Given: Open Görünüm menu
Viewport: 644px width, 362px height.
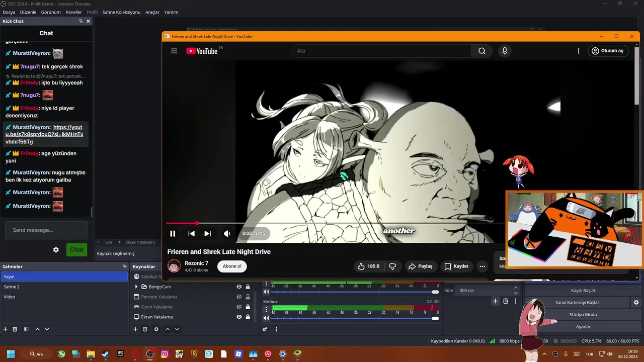Looking at the screenshot, I should click(x=51, y=12).
